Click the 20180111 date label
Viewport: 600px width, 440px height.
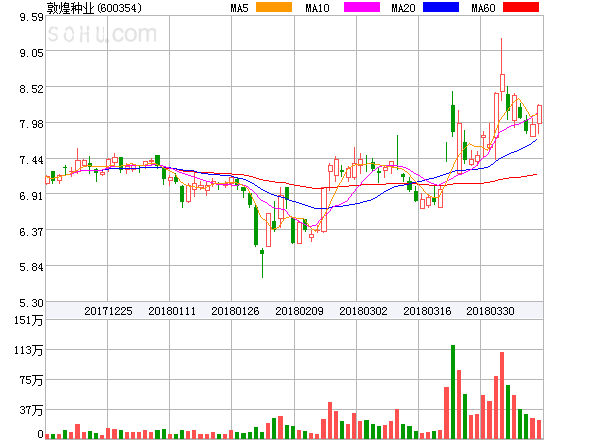pyautogui.click(x=172, y=311)
